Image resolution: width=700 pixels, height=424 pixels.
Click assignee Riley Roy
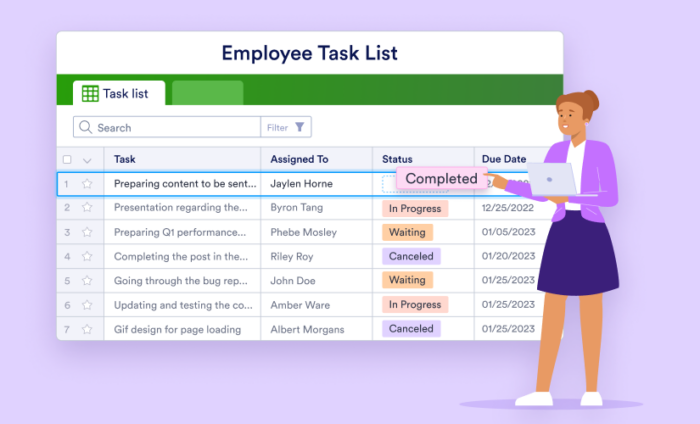292,257
